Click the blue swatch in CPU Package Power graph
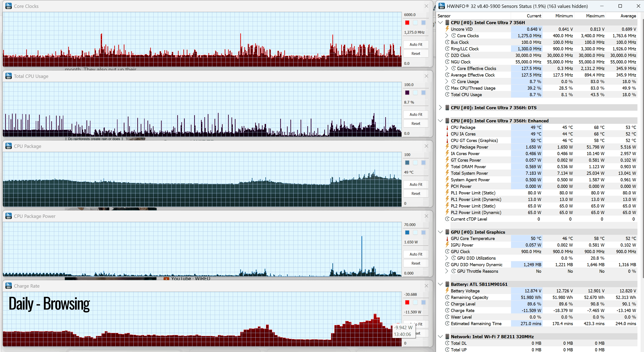 coord(407,233)
